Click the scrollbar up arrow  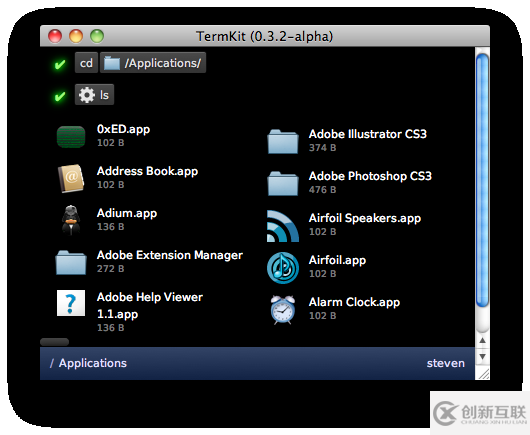coord(482,340)
